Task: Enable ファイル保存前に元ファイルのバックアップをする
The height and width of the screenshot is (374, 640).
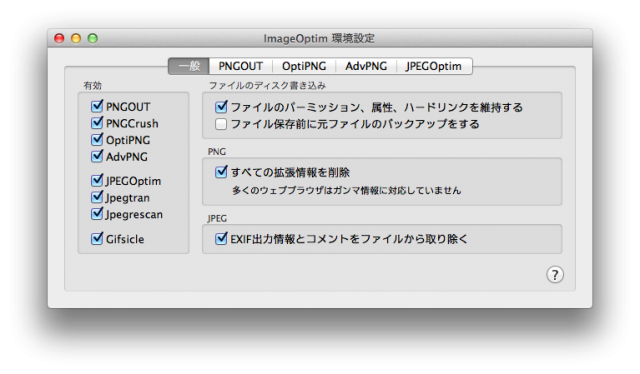Action: tap(221, 124)
